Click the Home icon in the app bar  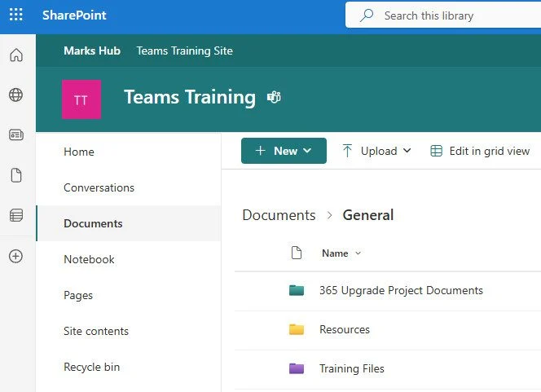[16, 55]
